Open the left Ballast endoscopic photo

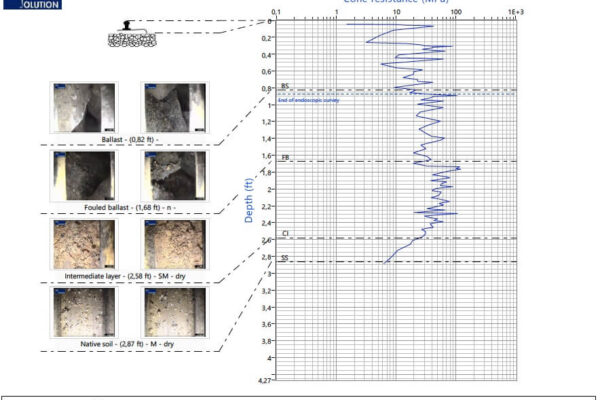(84, 108)
